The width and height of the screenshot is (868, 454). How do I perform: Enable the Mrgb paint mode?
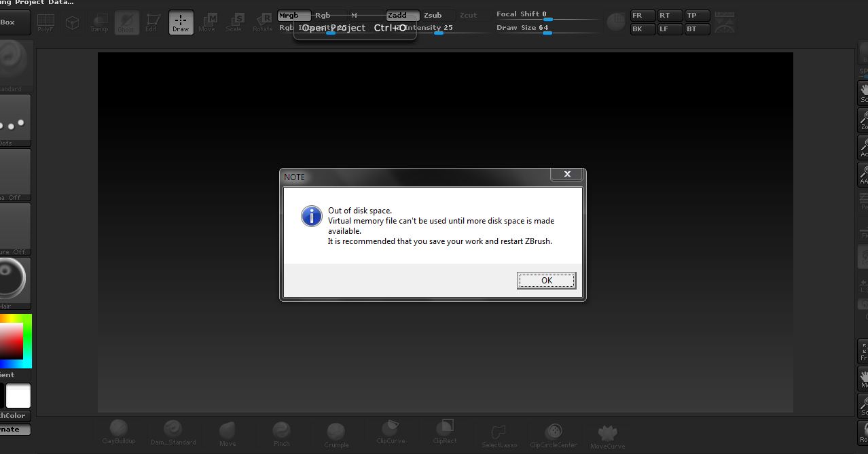pos(294,16)
